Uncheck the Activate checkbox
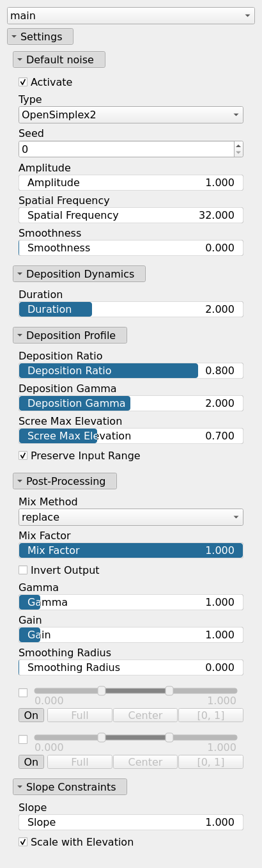 23,82
